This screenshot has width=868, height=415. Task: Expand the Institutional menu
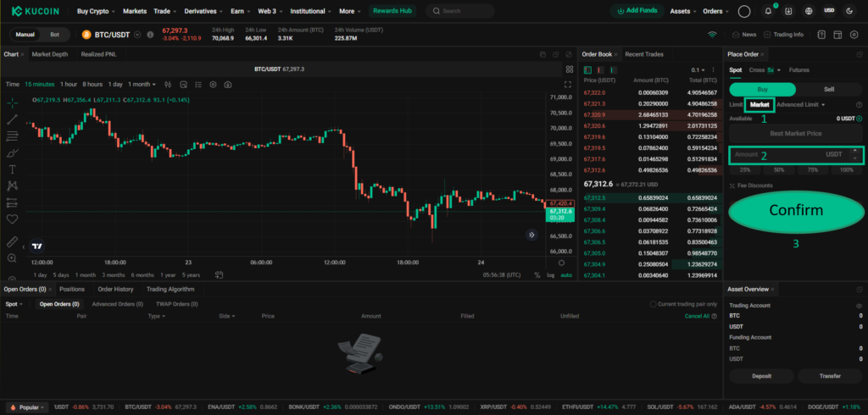[x=310, y=11]
